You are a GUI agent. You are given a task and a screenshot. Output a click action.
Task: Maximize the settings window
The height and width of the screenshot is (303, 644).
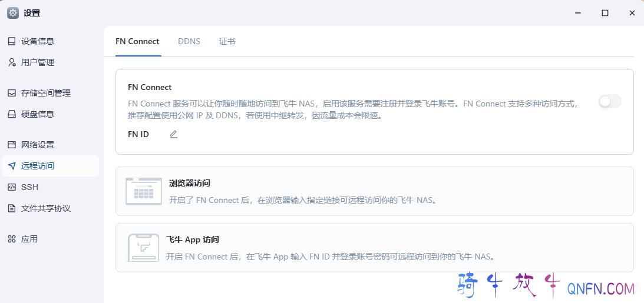click(x=605, y=13)
